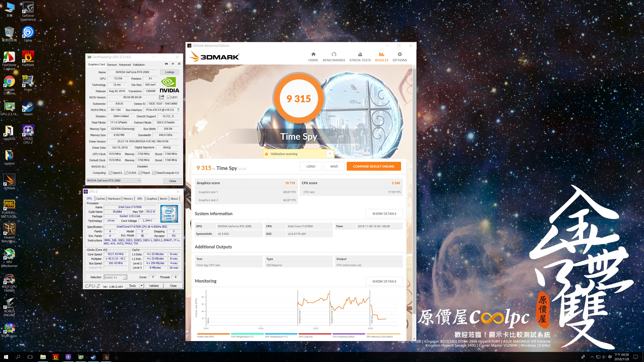This screenshot has height=362, width=644.
Task: Click validation warning question mark button
Action: pos(330,154)
